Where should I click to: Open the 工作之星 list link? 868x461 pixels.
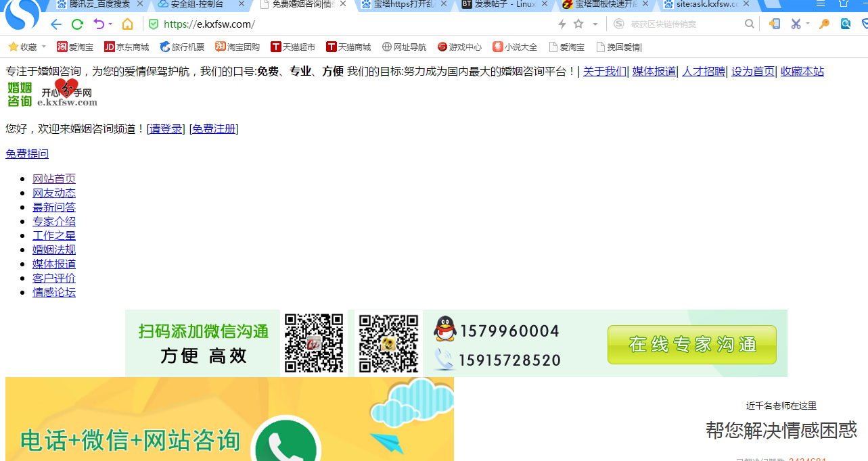(x=54, y=235)
